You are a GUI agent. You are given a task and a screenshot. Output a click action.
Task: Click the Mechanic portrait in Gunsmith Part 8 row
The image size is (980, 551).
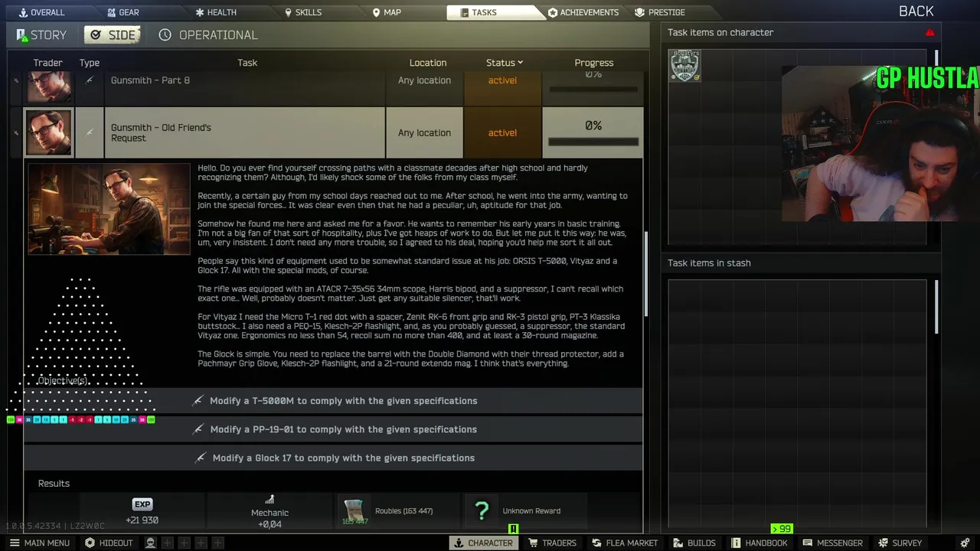[x=49, y=86]
